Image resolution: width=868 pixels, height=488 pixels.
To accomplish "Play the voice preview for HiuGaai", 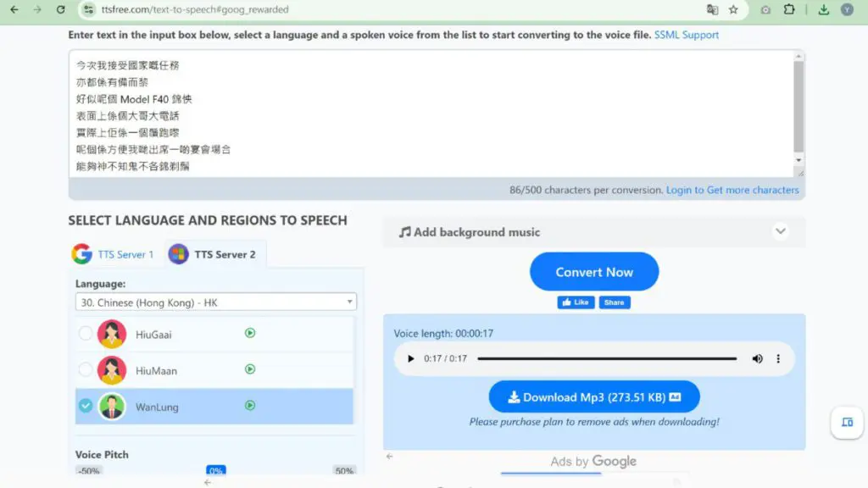I will coord(248,333).
